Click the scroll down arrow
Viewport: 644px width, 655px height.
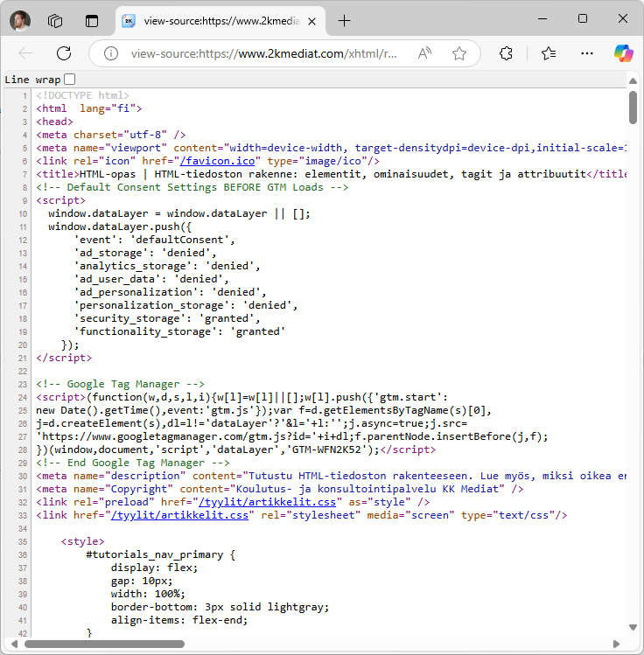633,627
